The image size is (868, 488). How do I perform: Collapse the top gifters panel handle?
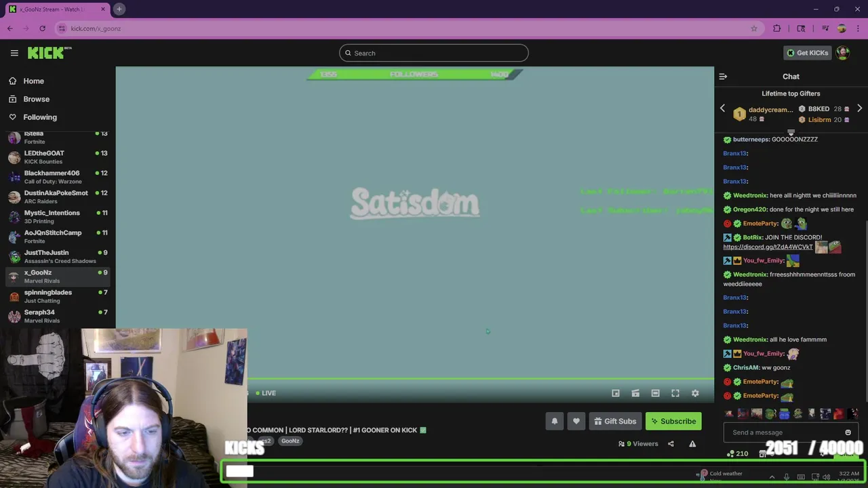click(x=791, y=132)
